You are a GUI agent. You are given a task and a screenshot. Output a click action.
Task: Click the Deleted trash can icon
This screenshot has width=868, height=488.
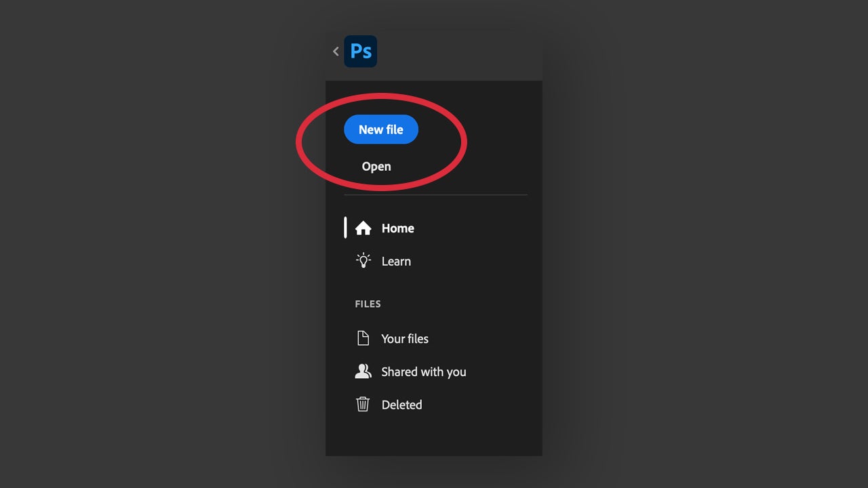[x=363, y=405]
